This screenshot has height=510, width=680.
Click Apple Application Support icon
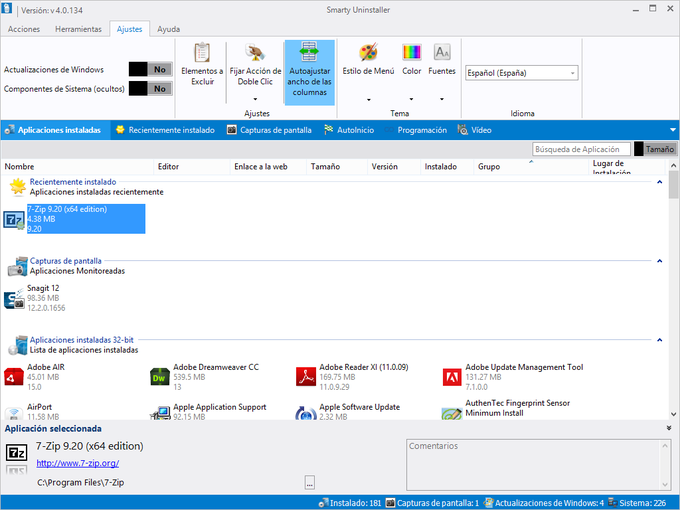(x=160, y=413)
